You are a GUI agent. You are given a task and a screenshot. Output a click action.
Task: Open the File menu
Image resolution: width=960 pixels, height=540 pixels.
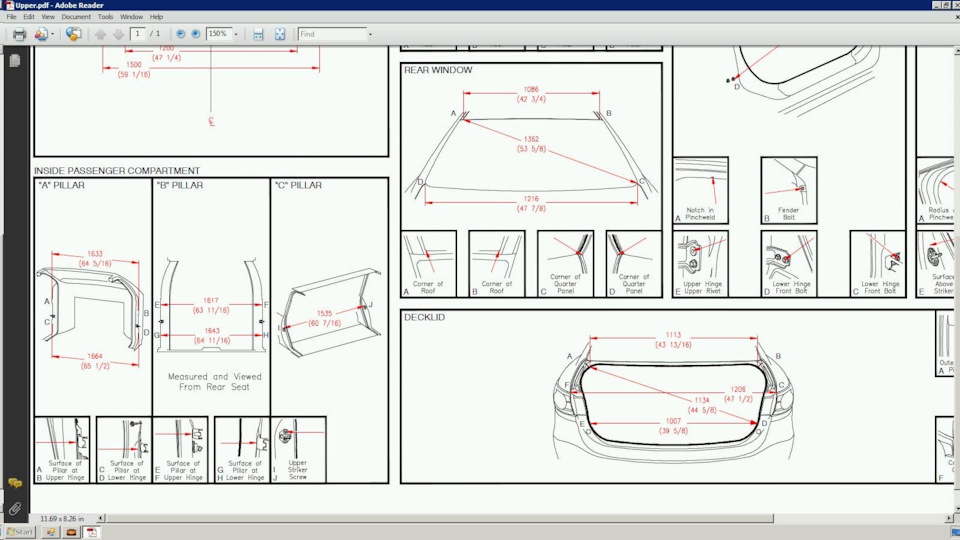(12, 17)
